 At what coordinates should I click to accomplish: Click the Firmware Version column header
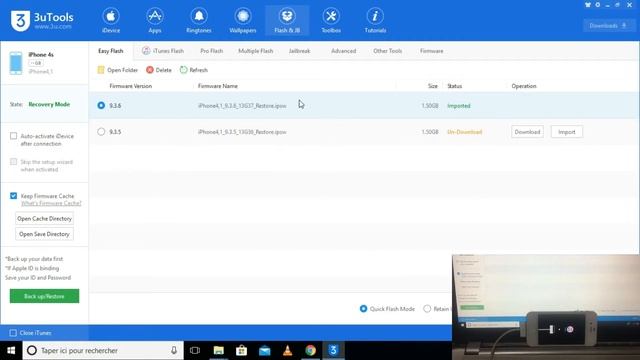tap(131, 86)
